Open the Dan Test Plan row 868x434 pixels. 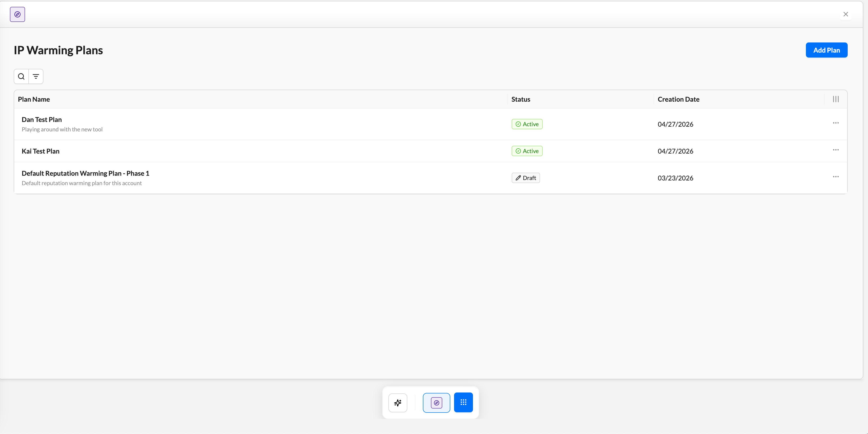coord(430,124)
